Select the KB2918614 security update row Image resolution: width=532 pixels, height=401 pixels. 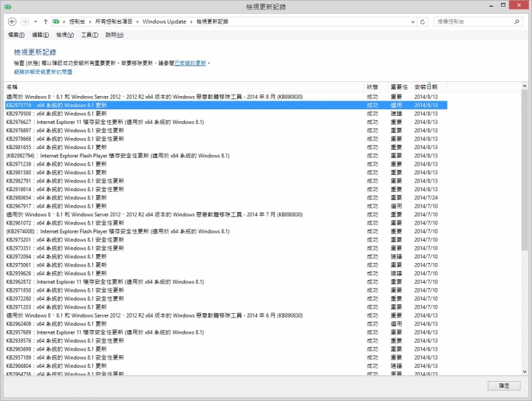coord(226,189)
